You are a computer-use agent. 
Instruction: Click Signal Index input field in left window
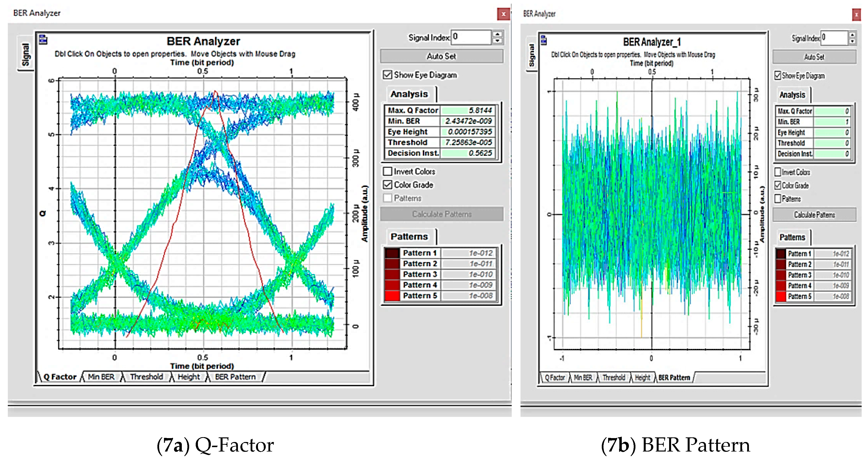tap(471, 37)
